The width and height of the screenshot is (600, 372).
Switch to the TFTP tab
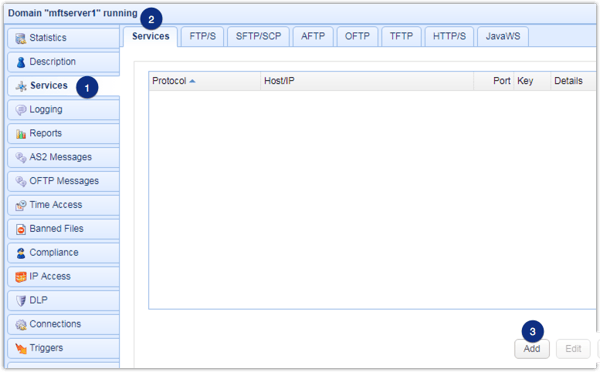click(401, 36)
